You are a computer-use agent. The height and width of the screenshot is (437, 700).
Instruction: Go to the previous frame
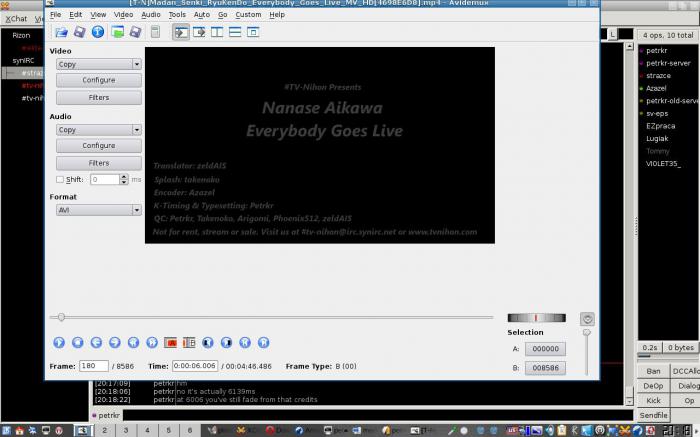pos(96,342)
